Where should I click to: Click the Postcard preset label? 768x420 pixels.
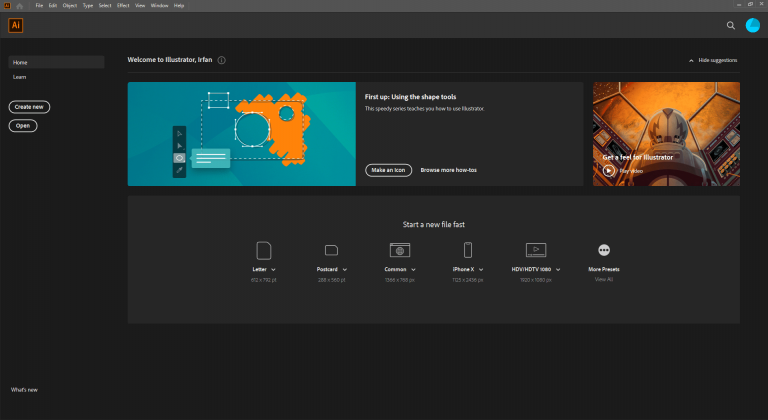[327, 270]
